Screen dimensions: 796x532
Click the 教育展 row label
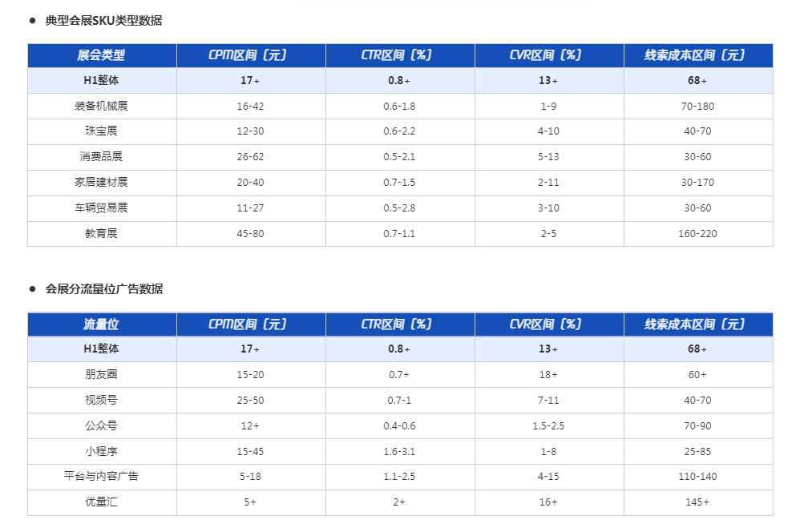pyautogui.click(x=101, y=233)
